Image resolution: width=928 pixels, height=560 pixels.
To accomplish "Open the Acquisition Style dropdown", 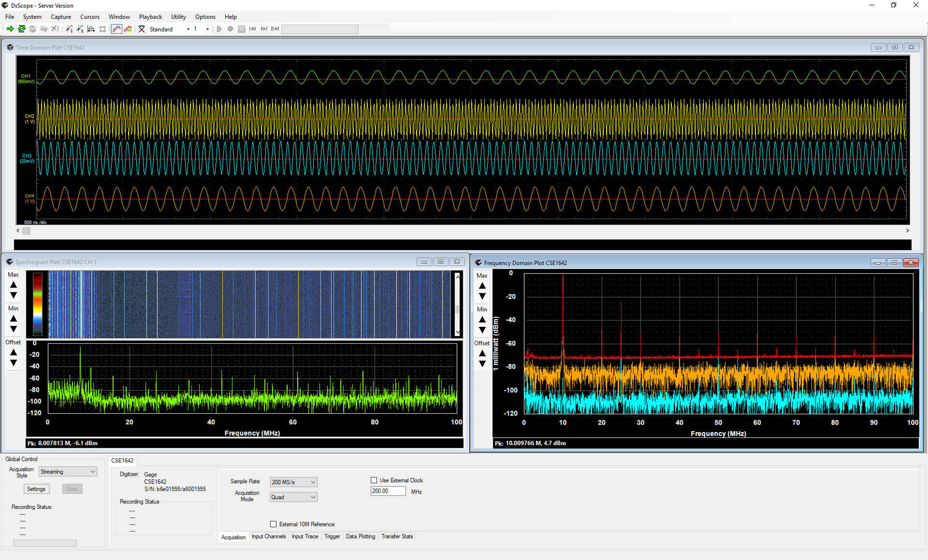I will [68, 472].
